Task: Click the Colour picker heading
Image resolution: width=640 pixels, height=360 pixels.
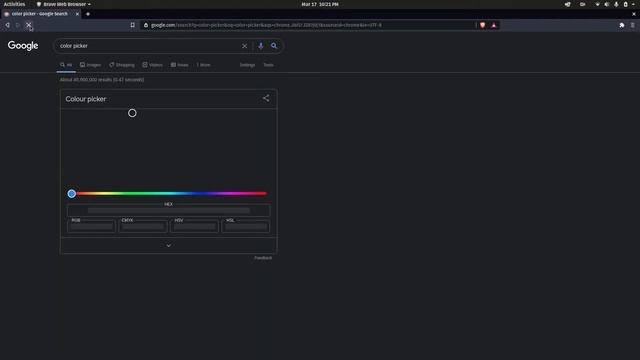Action: click(86, 99)
